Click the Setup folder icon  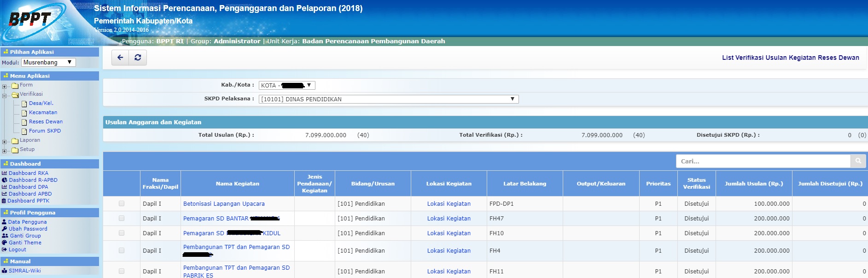(15, 150)
